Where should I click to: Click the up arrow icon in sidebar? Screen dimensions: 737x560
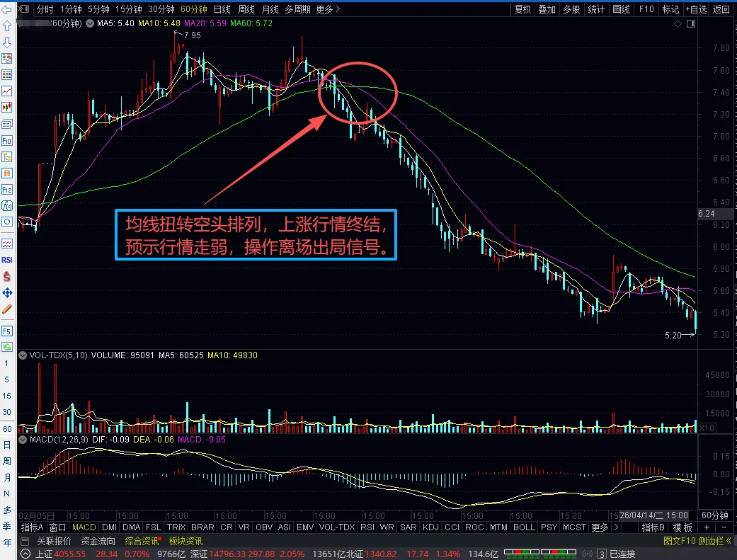coord(7,26)
